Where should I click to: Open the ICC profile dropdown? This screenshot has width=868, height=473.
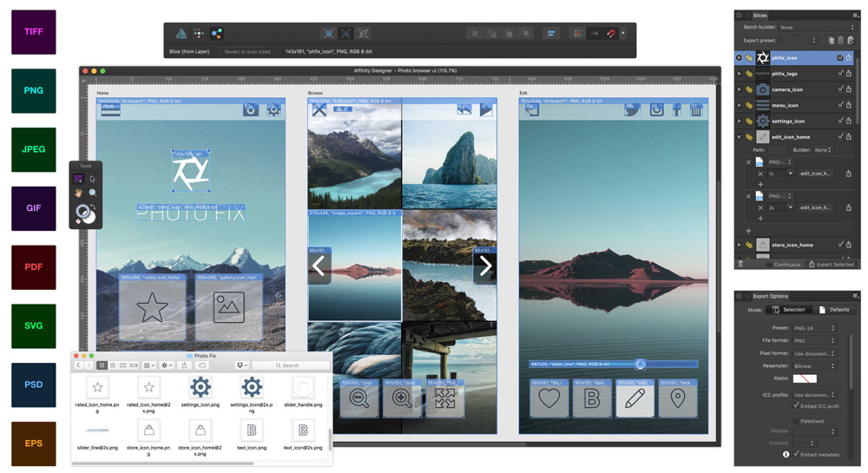(x=813, y=394)
